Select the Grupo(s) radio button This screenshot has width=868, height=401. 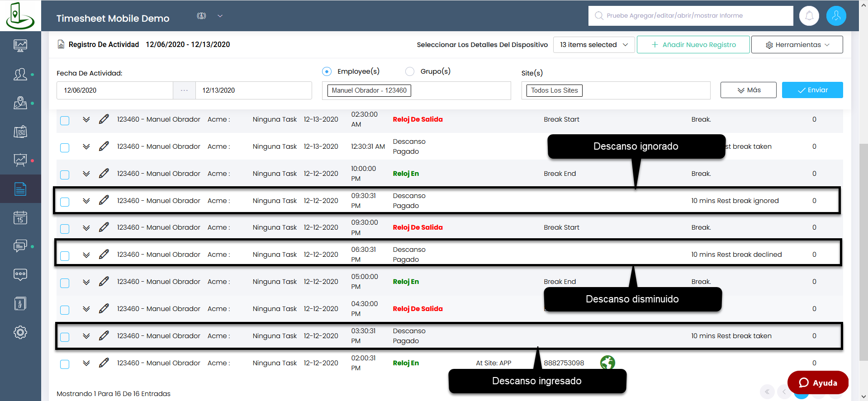pyautogui.click(x=410, y=71)
